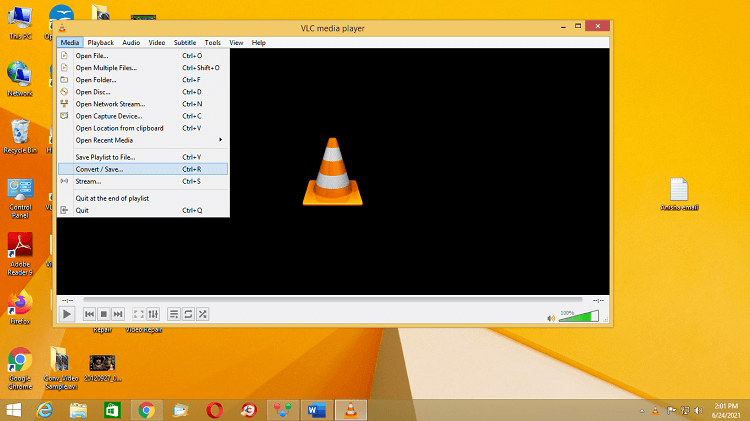
Task: Select Stream... menu entry
Action: pos(143,181)
